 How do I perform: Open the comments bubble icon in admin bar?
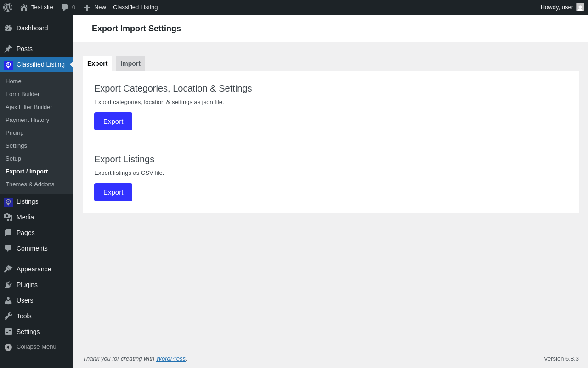(65, 7)
